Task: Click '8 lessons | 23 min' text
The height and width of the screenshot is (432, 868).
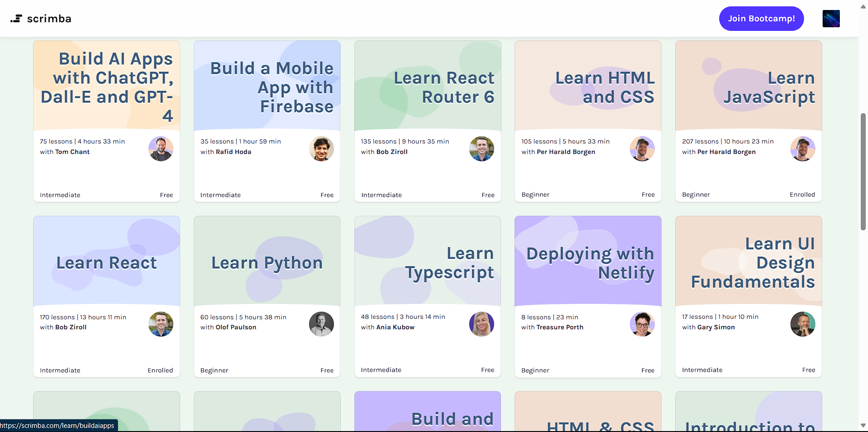Action: [x=549, y=317]
